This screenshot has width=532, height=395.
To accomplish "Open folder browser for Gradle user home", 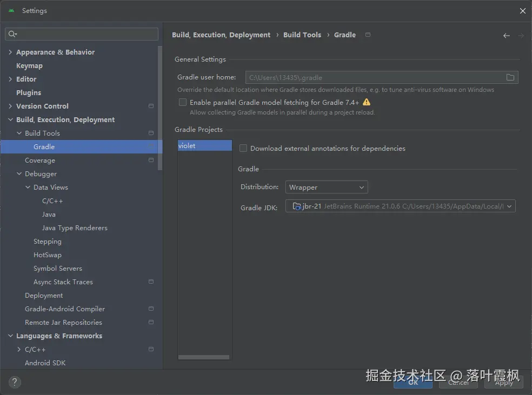I will (510, 77).
